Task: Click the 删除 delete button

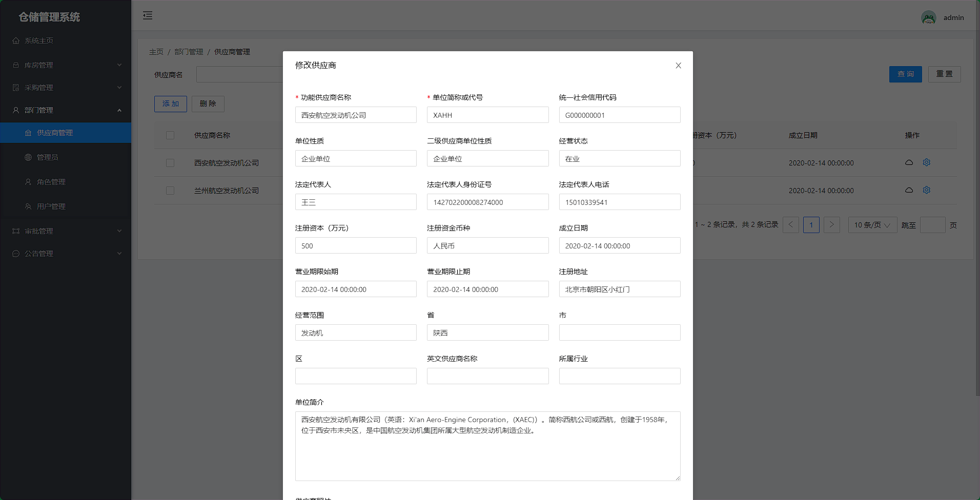Action: coord(208,104)
